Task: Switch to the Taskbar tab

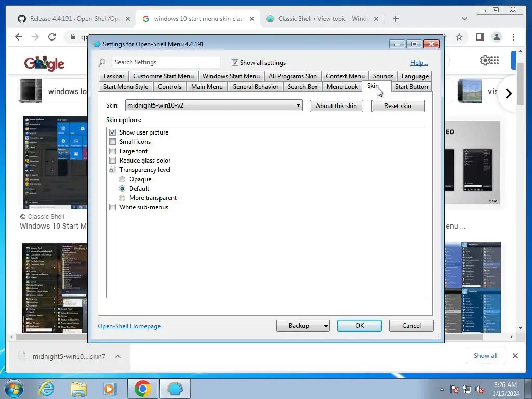Action: click(x=113, y=76)
